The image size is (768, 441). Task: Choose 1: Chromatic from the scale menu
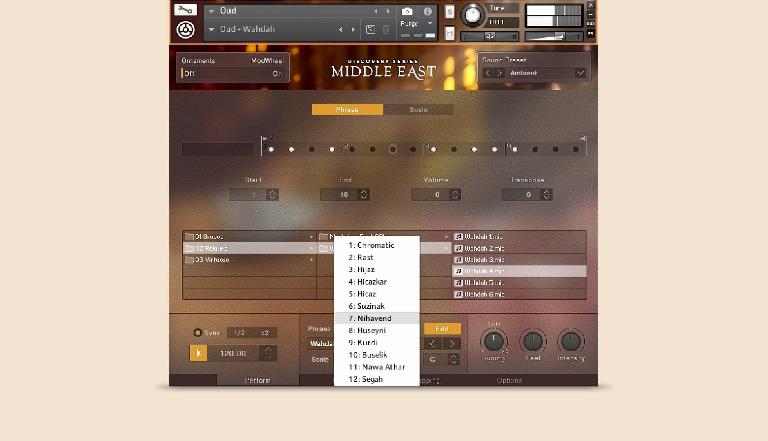[x=377, y=245]
